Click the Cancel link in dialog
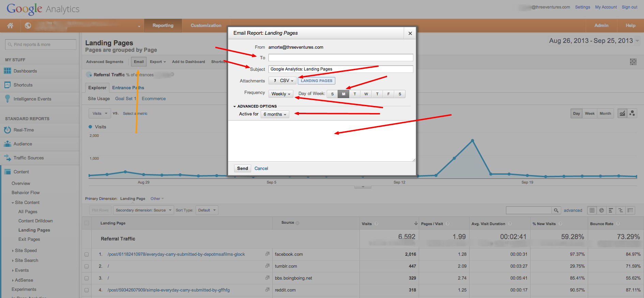644x298 pixels. point(261,168)
